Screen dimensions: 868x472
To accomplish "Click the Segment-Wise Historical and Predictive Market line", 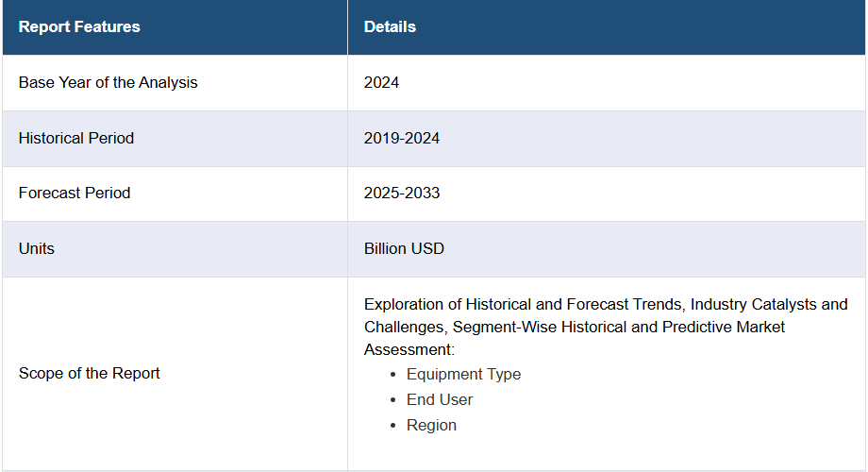I will [619, 327].
